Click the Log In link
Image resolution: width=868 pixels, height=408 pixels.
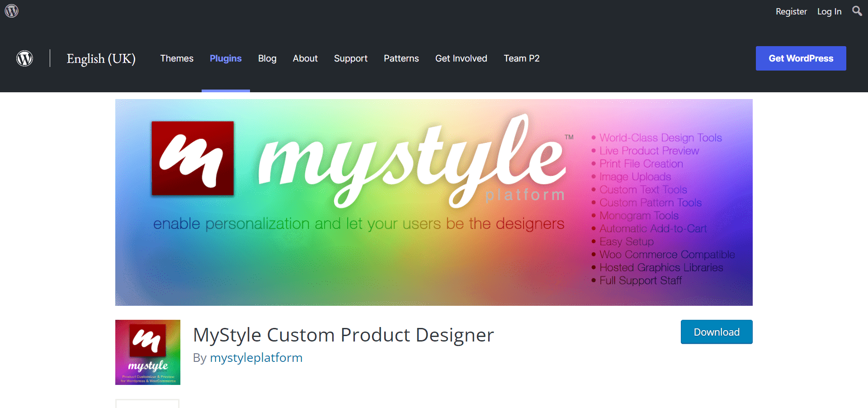coord(829,11)
